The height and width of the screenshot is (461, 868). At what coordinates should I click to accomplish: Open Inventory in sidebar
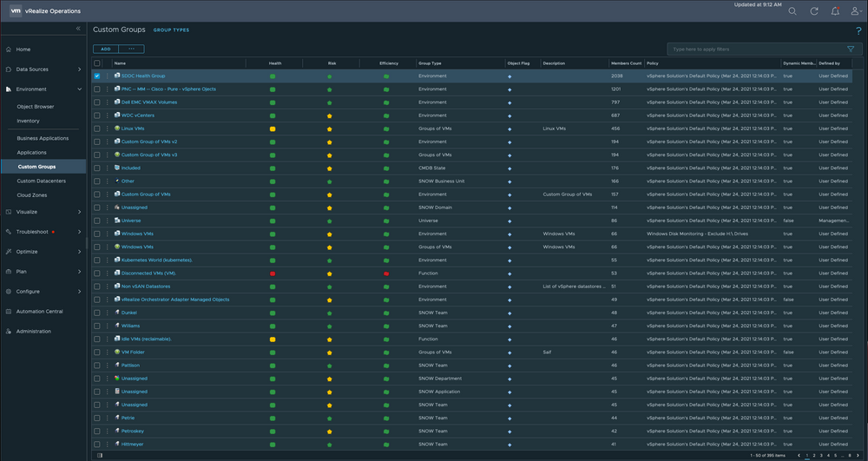coord(29,121)
